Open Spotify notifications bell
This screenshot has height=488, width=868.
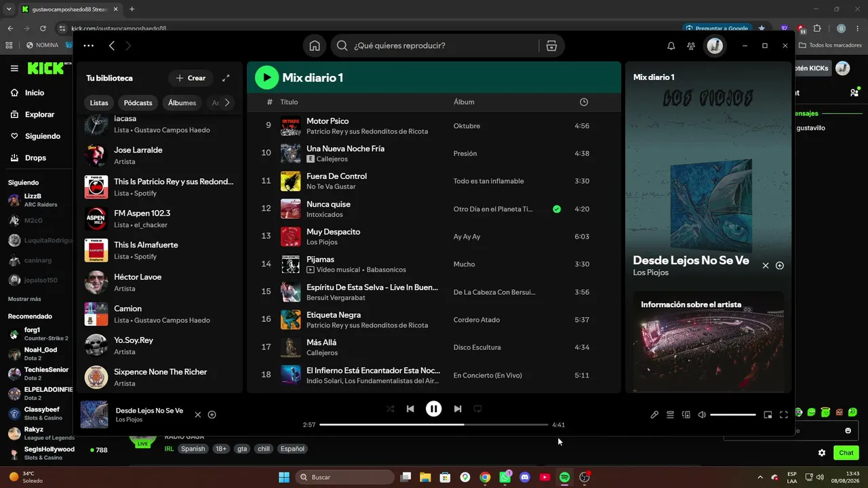(x=671, y=45)
